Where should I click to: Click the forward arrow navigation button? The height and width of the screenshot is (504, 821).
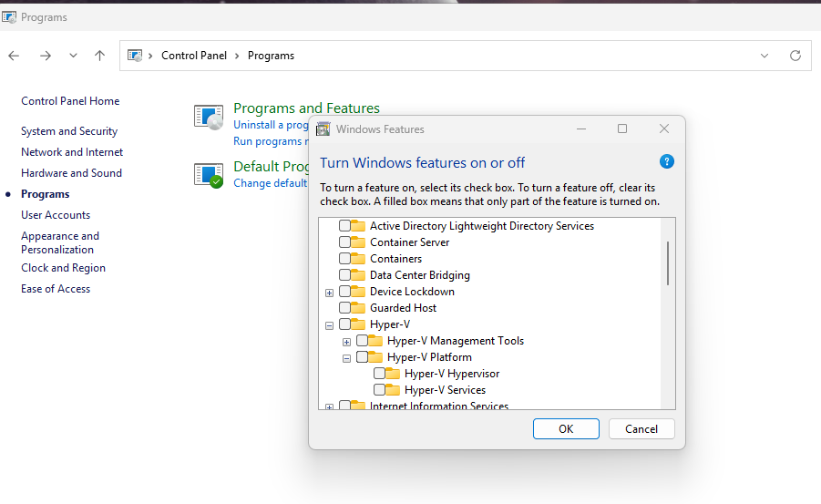(46, 56)
